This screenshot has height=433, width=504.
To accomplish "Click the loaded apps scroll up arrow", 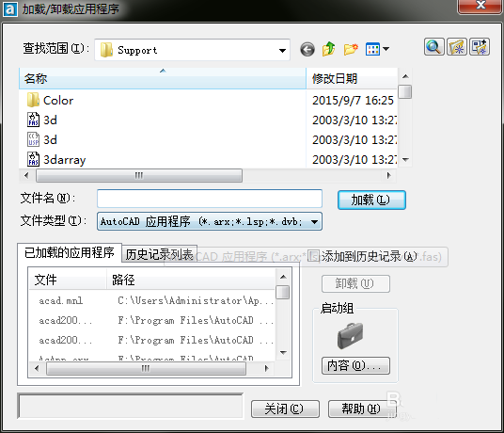I will (283, 277).
